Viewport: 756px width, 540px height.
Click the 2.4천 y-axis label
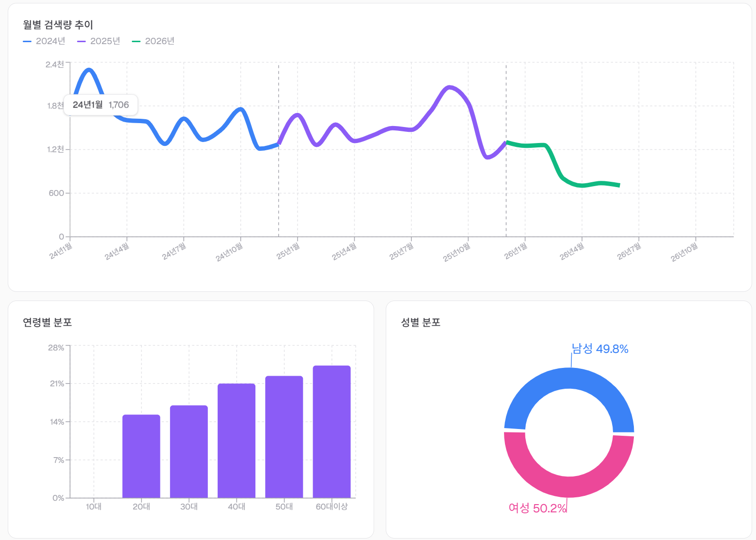pos(55,64)
